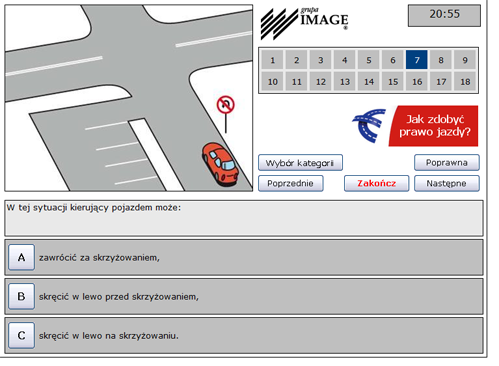Choose answer A button

[21, 257]
